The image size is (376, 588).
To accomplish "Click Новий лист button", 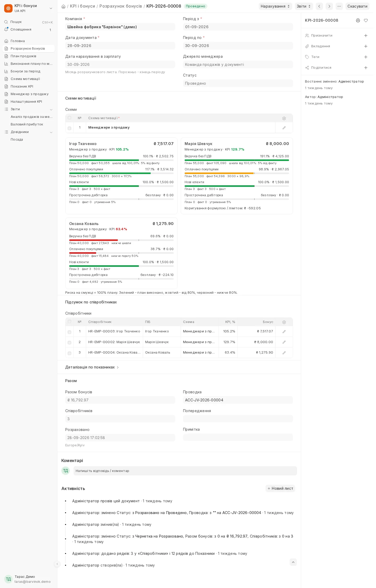I will point(280,488).
